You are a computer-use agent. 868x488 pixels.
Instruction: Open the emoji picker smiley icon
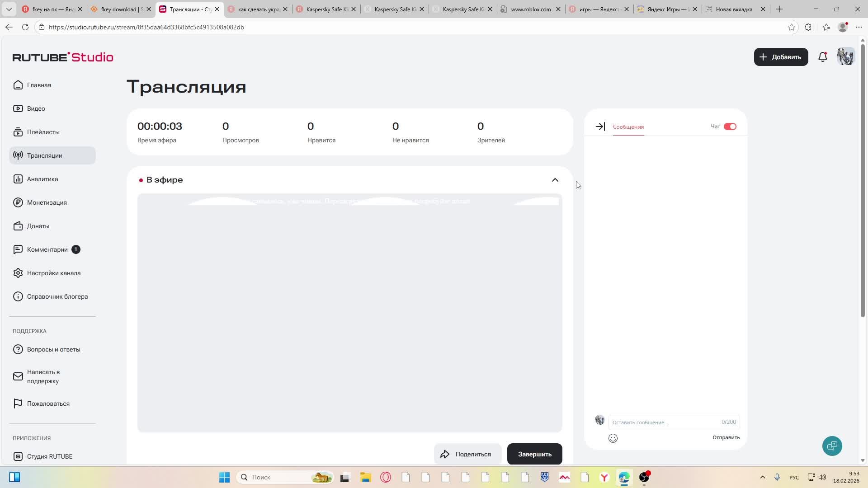click(x=613, y=438)
